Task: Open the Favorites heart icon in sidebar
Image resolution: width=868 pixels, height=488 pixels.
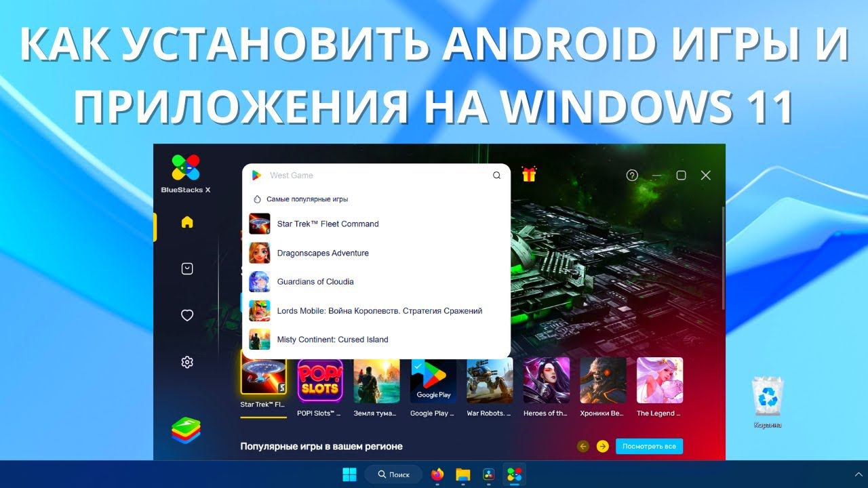Action: click(x=187, y=315)
